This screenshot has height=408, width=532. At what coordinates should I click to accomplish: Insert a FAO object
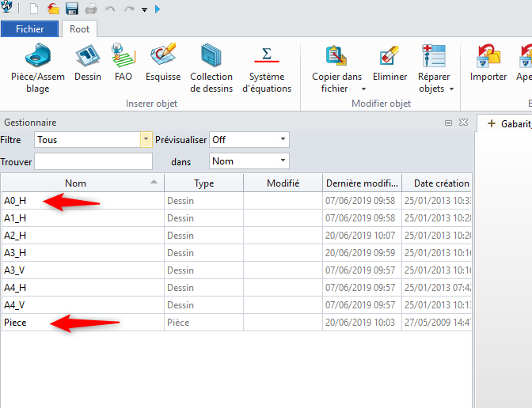point(123,62)
